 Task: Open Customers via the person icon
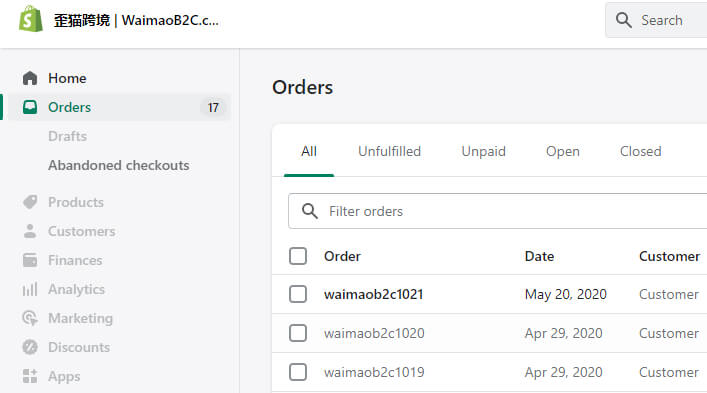(30, 231)
